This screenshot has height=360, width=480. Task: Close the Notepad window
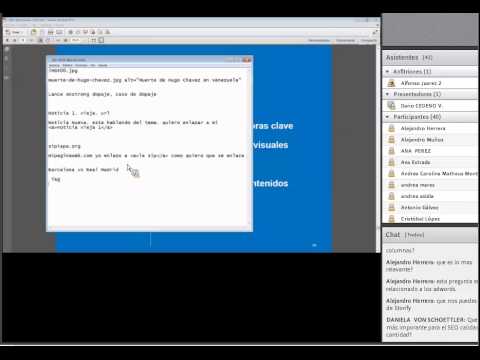point(247,60)
